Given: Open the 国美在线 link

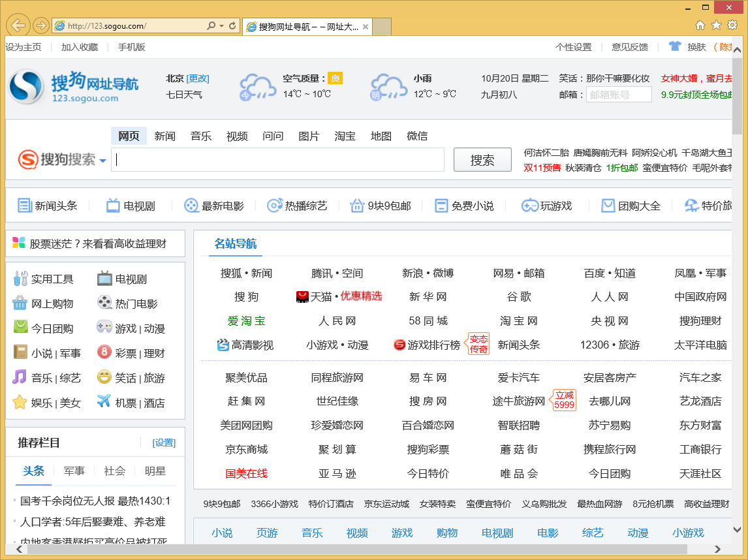Looking at the screenshot, I should tap(246, 474).
